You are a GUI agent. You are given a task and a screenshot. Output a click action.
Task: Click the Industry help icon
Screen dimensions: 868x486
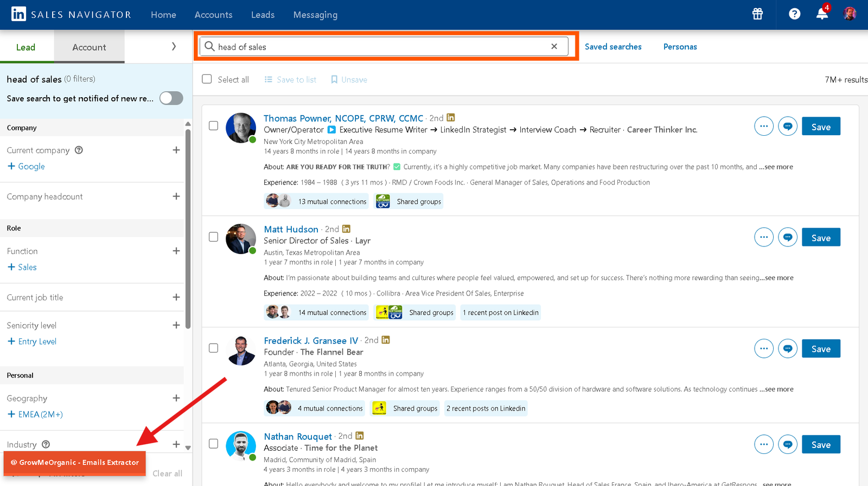(x=46, y=444)
